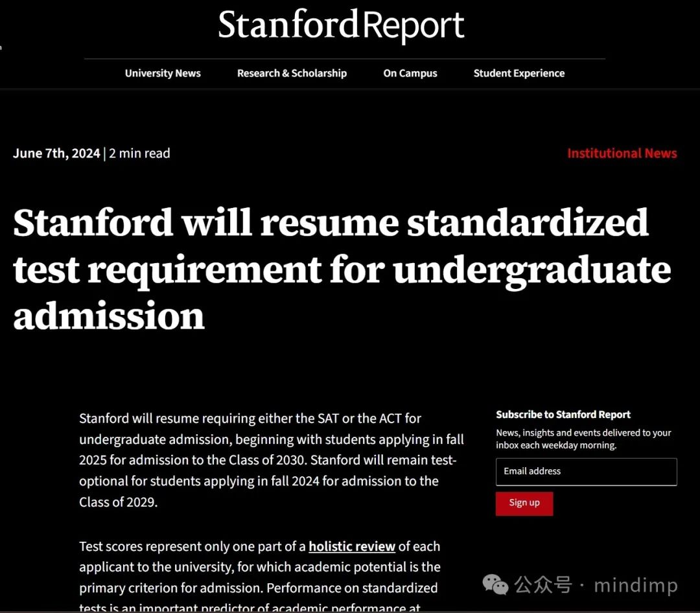Screen dimensions: 700x613
Task: Click the Subscribe to Stanford Report heading
Action: (563, 414)
